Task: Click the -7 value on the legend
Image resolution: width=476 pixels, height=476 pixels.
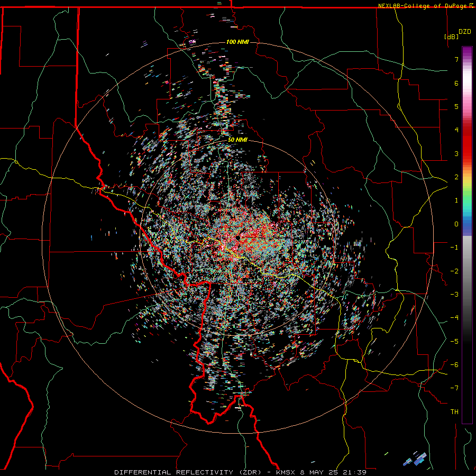Action: (454, 388)
